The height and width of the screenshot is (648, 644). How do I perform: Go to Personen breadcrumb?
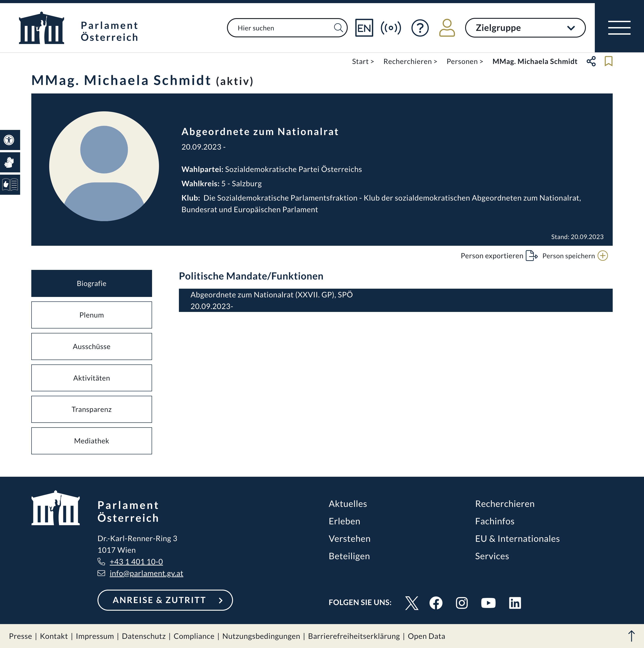(462, 61)
